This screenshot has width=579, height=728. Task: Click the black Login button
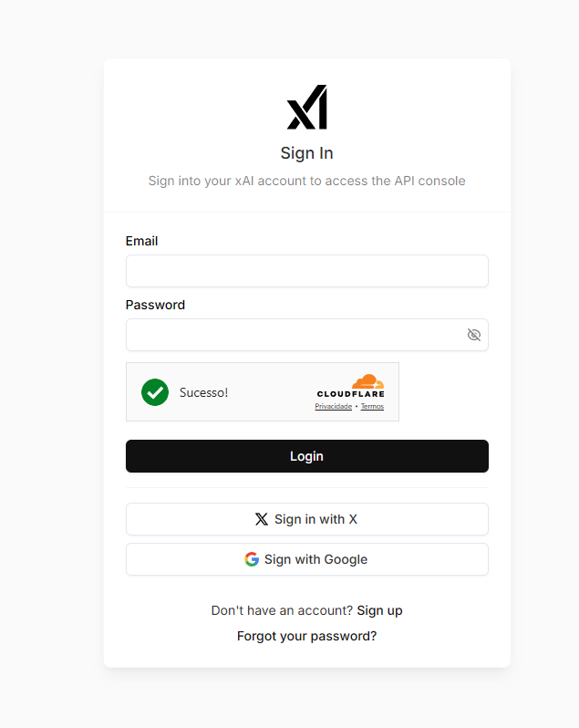click(x=307, y=456)
